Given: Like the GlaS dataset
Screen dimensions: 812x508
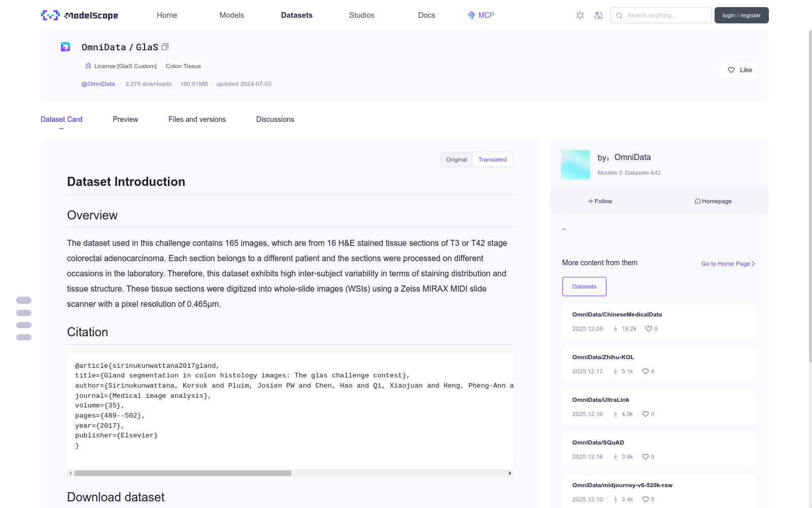Looking at the screenshot, I should [739, 70].
